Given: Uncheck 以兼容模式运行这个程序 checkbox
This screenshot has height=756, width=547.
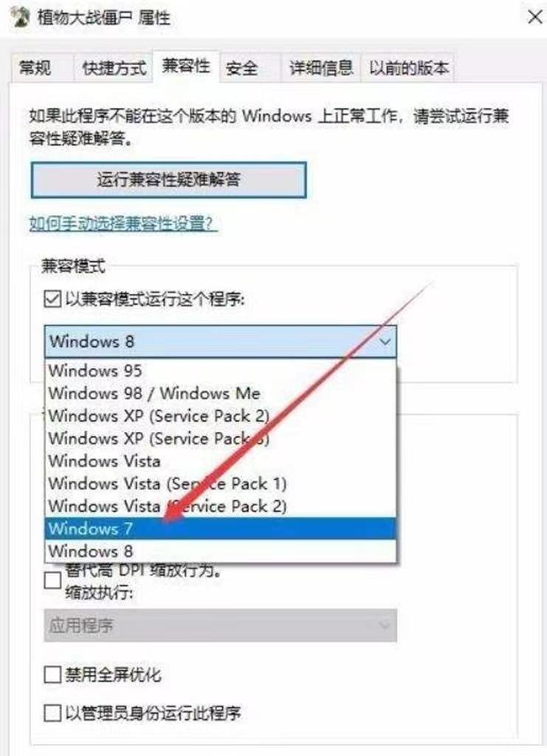Looking at the screenshot, I should coord(52,300).
